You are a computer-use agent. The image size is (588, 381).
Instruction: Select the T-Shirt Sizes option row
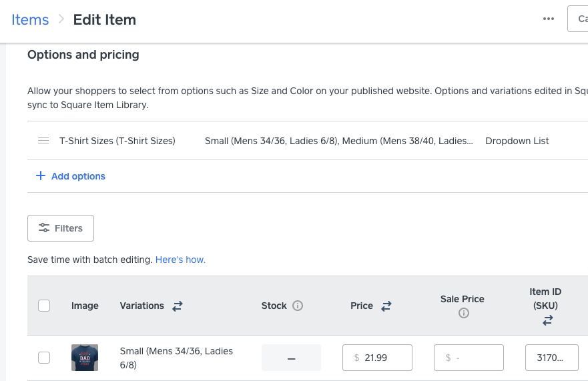tap(117, 141)
